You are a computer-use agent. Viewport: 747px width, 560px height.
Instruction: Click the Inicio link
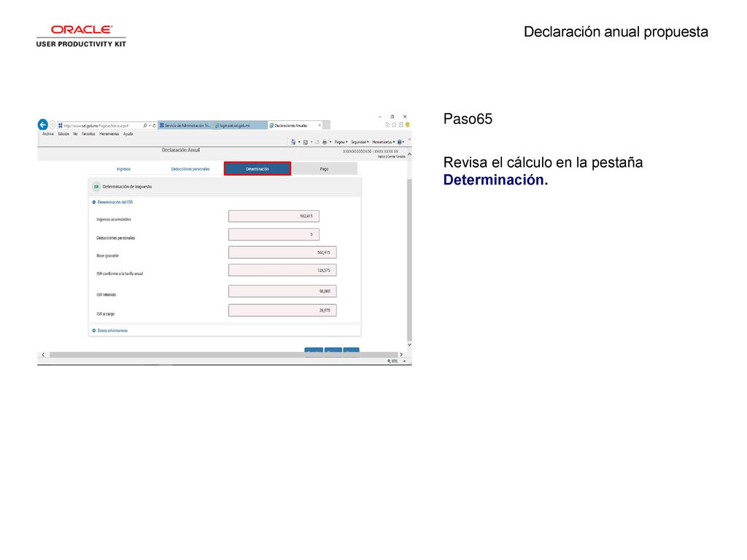[x=381, y=157]
